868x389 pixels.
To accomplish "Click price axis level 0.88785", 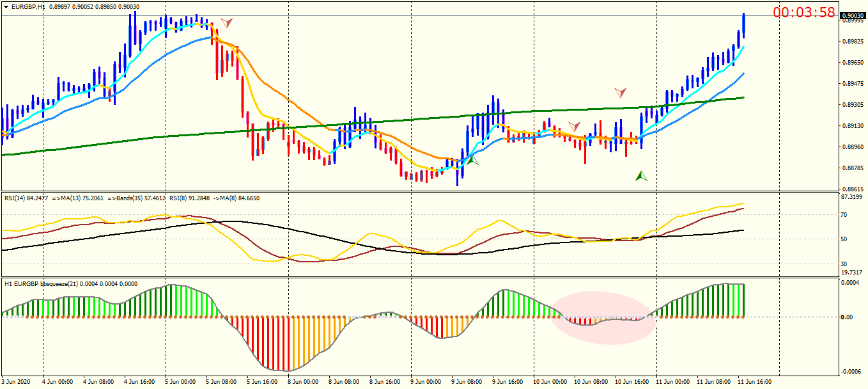I will click(853, 168).
